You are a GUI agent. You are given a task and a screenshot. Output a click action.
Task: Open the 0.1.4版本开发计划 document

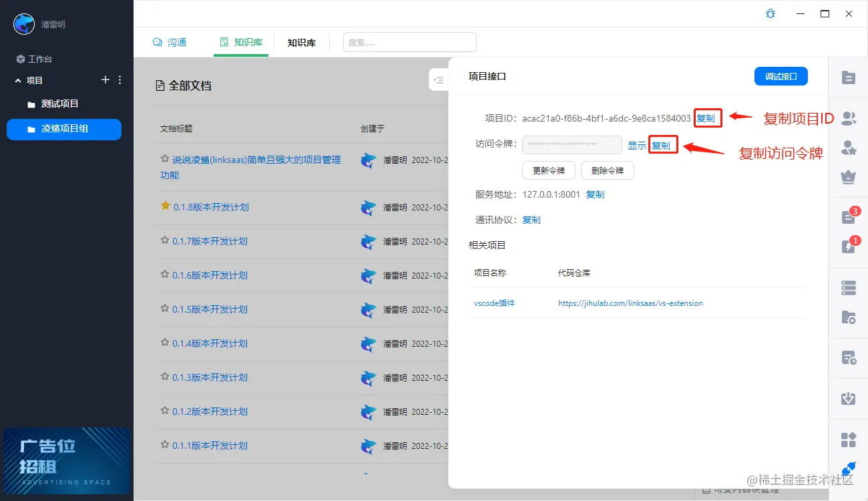(x=210, y=343)
